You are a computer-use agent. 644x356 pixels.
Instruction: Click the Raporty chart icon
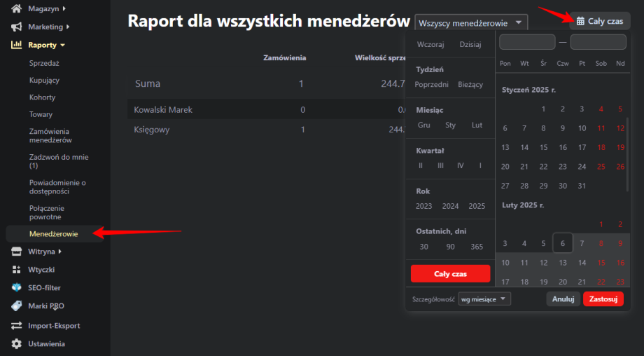(16, 45)
